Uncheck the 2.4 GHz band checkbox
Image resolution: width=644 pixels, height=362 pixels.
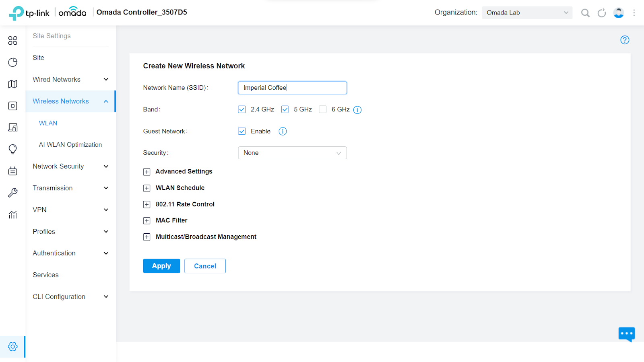(x=242, y=109)
